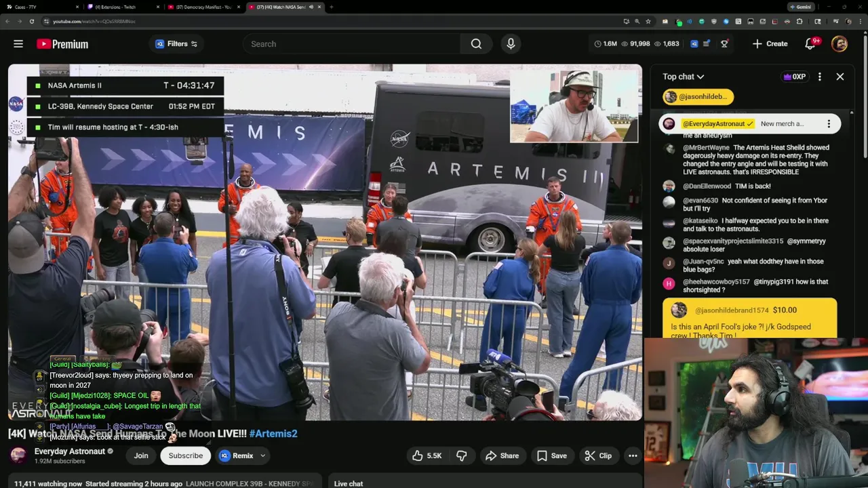
Task: Expand the Remix dropdown arrow
Action: pyautogui.click(x=262, y=455)
